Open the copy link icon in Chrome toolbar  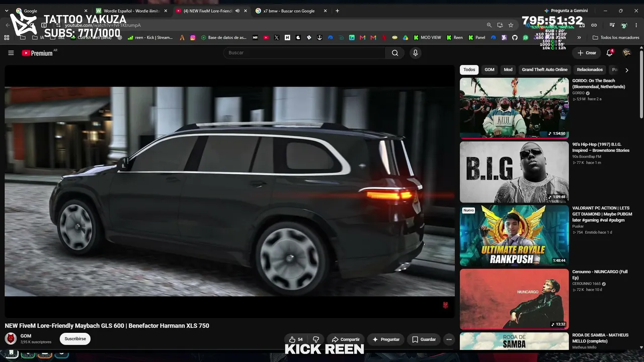[x=594, y=25]
